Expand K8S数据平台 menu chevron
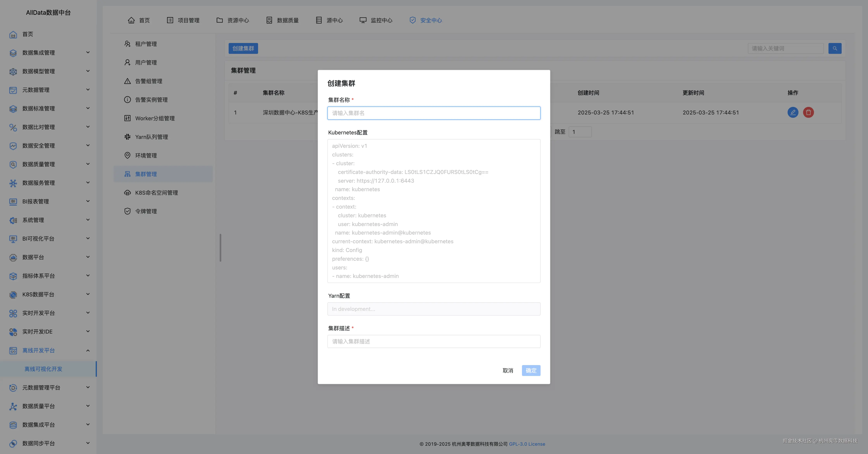The height and width of the screenshot is (454, 868). (88, 294)
